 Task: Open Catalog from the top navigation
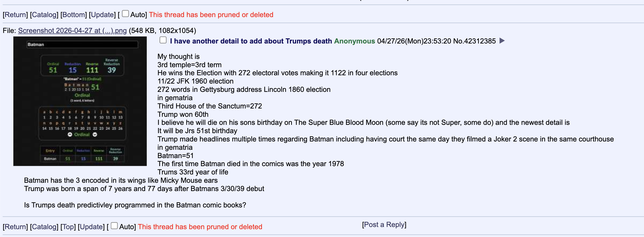coord(44,15)
